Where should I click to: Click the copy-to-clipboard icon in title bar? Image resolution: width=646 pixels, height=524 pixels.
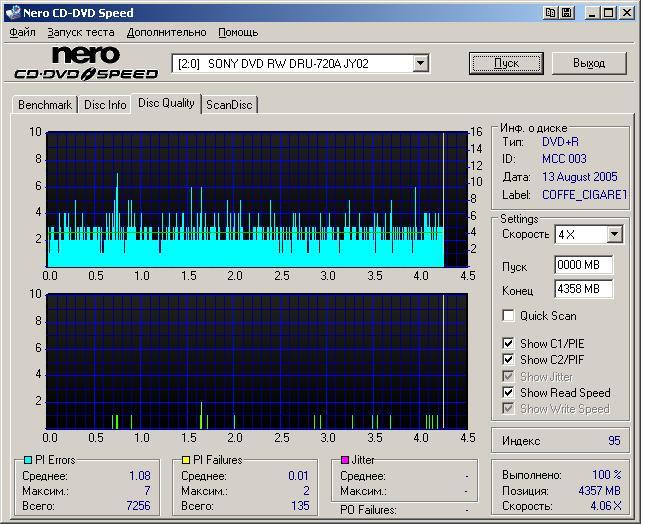(551, 13)
